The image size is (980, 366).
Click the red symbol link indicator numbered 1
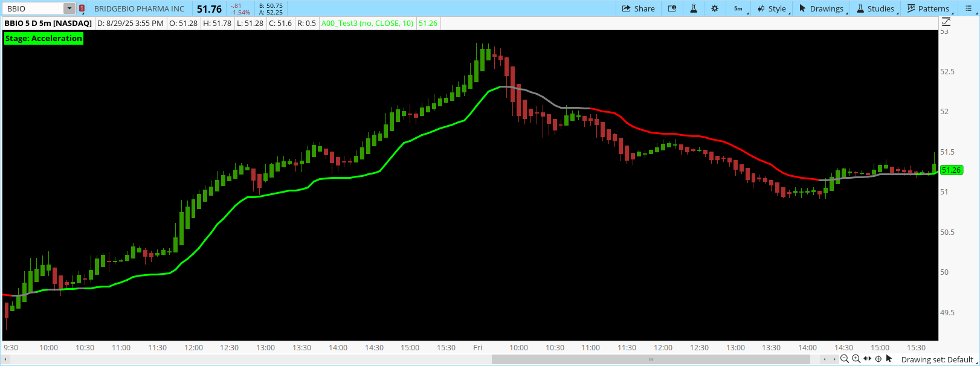click(82, 8)
